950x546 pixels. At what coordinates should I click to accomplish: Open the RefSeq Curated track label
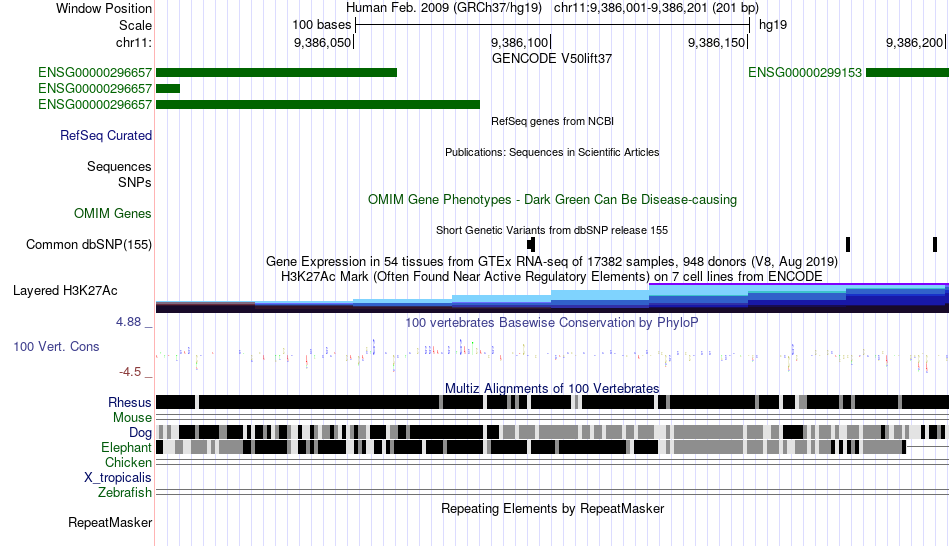pos(106,136)
